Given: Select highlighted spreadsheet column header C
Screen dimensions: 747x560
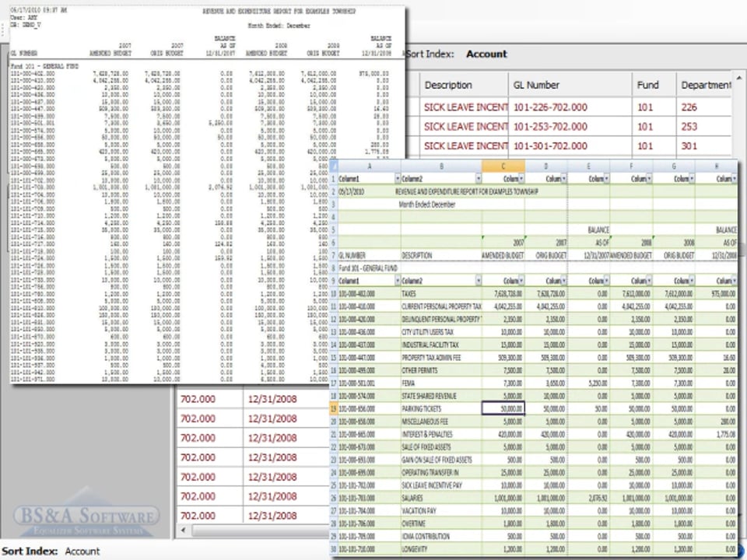Looking at the screenshot, I should (503, 166).
